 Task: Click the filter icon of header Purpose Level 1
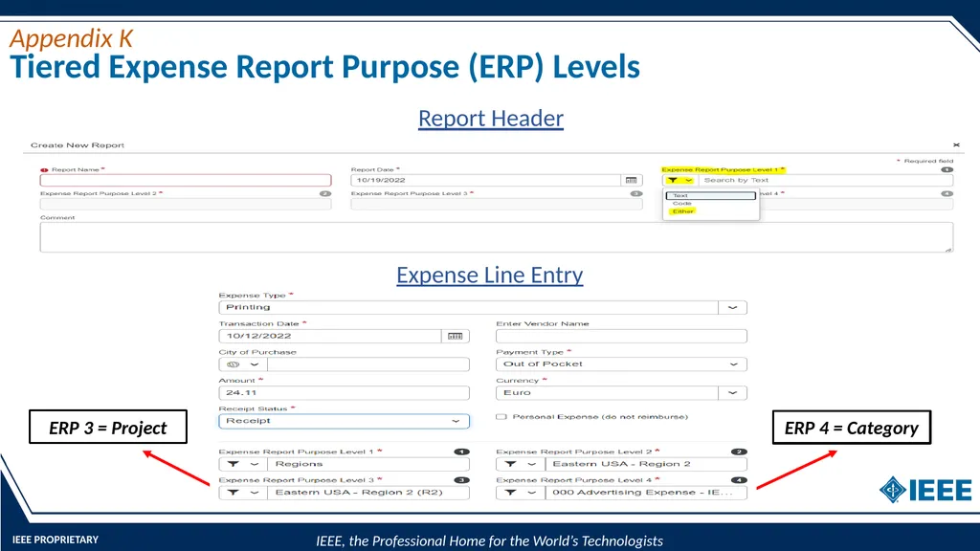[x=673, y=180]
